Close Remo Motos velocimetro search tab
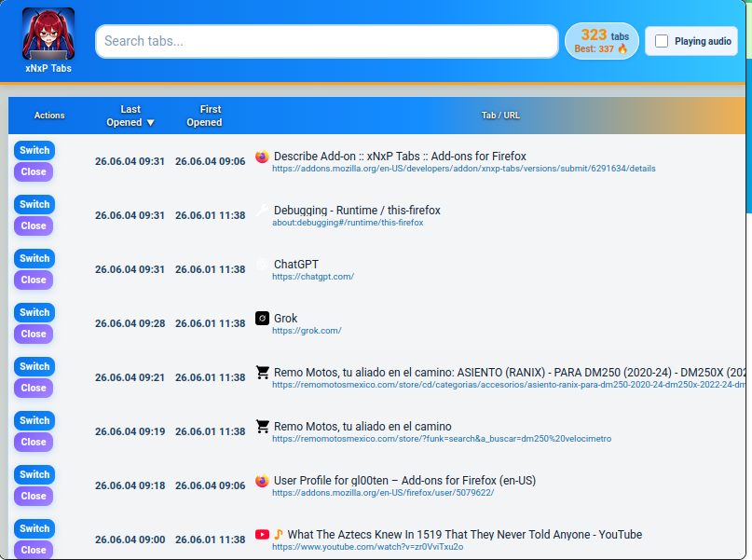Image resolution: width=752 pixels, height=560 pixels. 34,442
